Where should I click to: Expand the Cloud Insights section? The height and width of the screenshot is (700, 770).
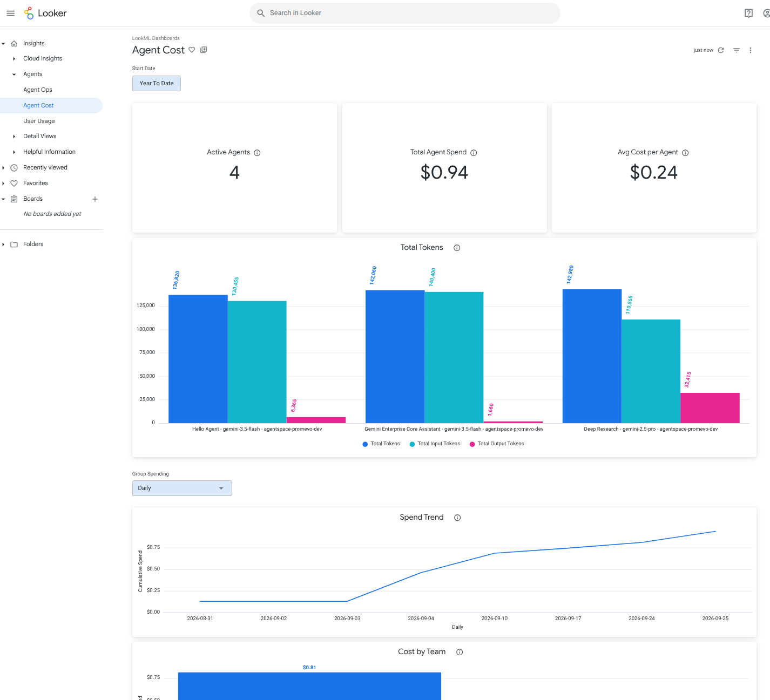pyautogui.click(x=14, y=59)
